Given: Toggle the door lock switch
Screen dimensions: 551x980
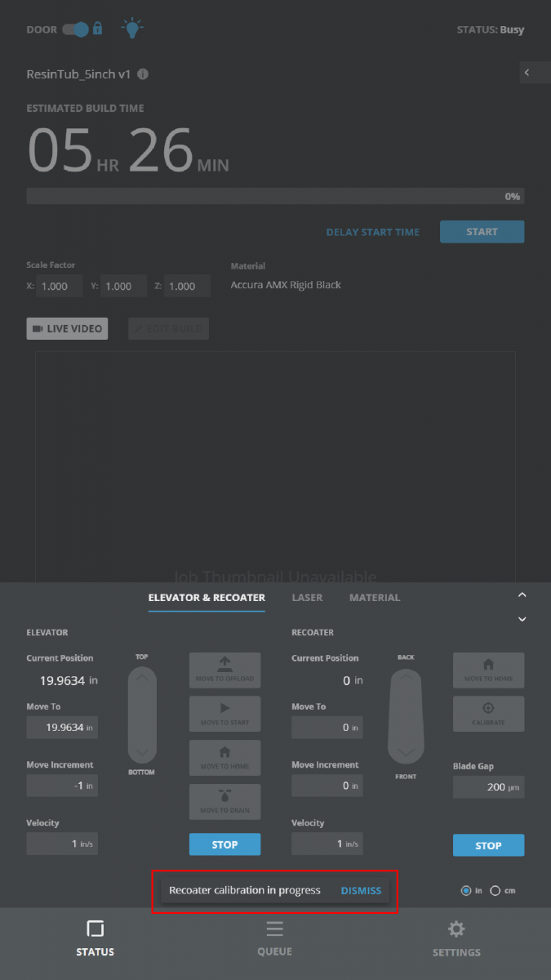Looking at the screenshot, I should [x=76, y=29].
